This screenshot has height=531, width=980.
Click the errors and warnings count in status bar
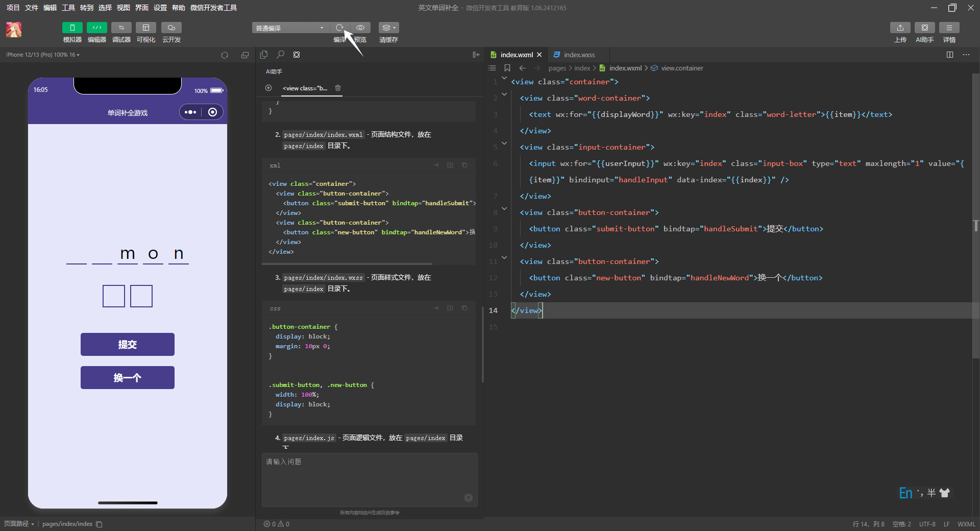[277, 524]
